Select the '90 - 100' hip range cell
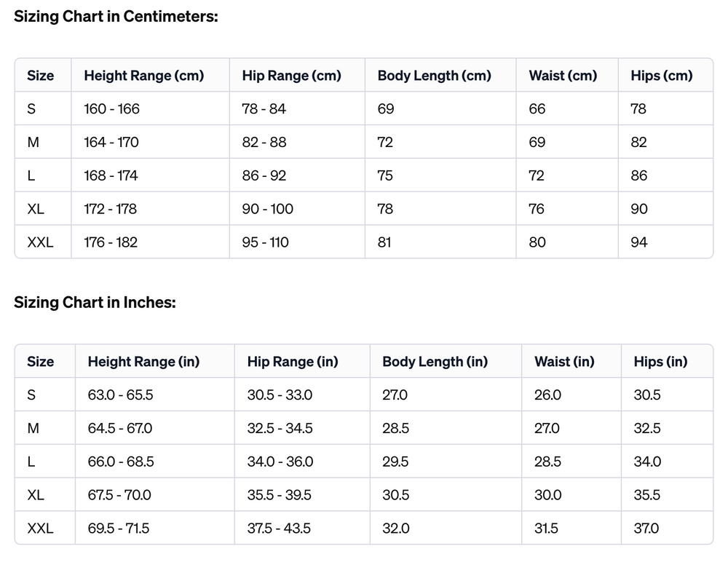Screen dimensions: 728x562 pyautogui.click(x=268, y=209)
